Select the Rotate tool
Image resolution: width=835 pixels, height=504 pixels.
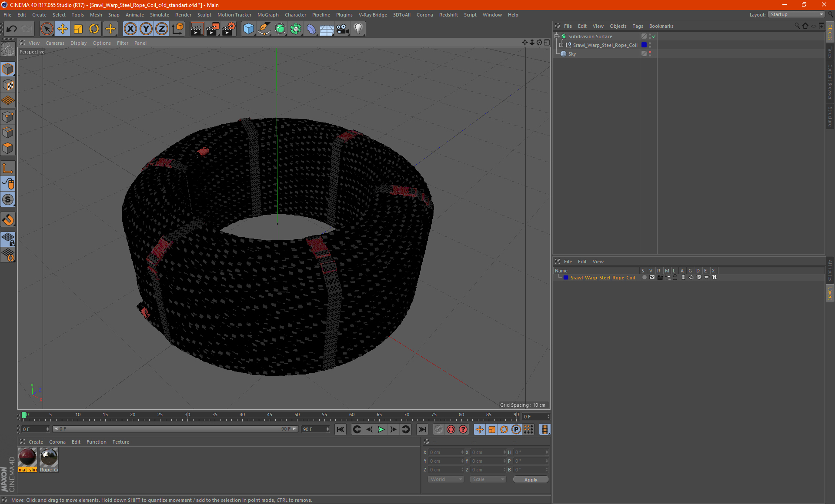94,29
